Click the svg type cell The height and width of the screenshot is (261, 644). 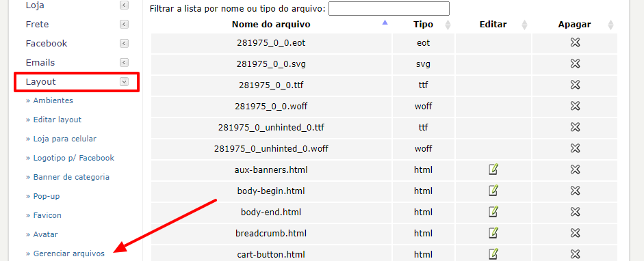click(x=424, y=64)
